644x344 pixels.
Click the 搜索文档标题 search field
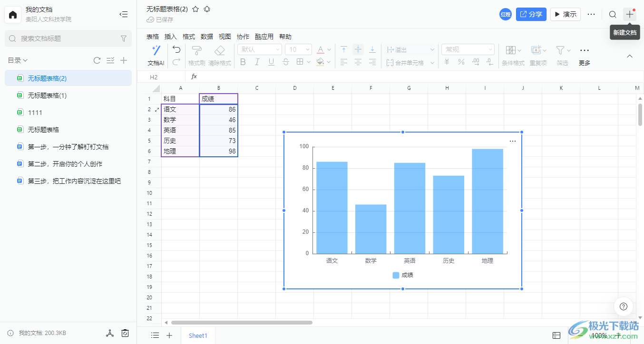(68, 38)
